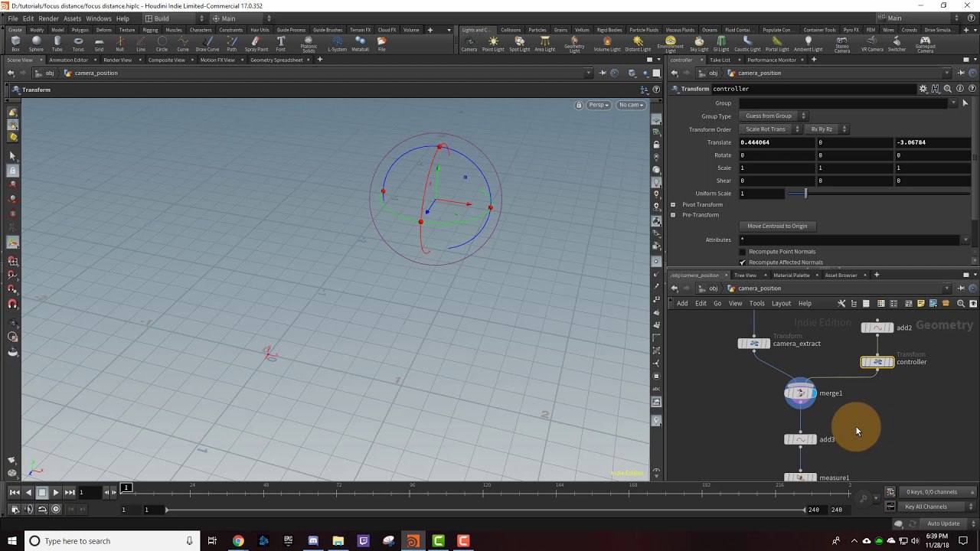Viewport: 980px width, 551px height.
Task: Click the node name field controller
Action: [x=814, y=89]
